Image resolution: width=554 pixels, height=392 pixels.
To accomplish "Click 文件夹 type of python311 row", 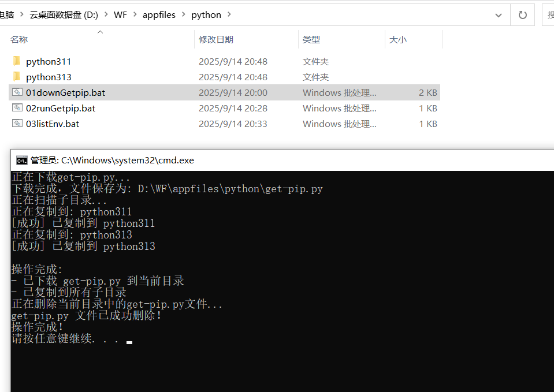I will (x=315, y=61).
